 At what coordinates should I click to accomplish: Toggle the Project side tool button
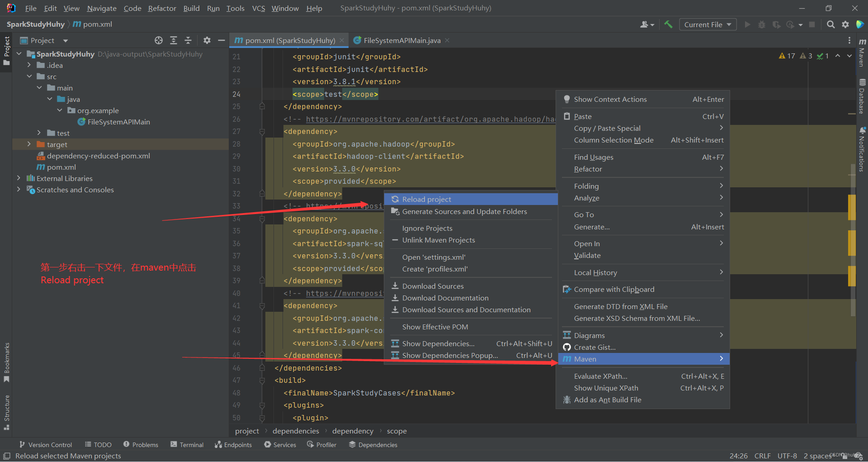coord(7,51)
